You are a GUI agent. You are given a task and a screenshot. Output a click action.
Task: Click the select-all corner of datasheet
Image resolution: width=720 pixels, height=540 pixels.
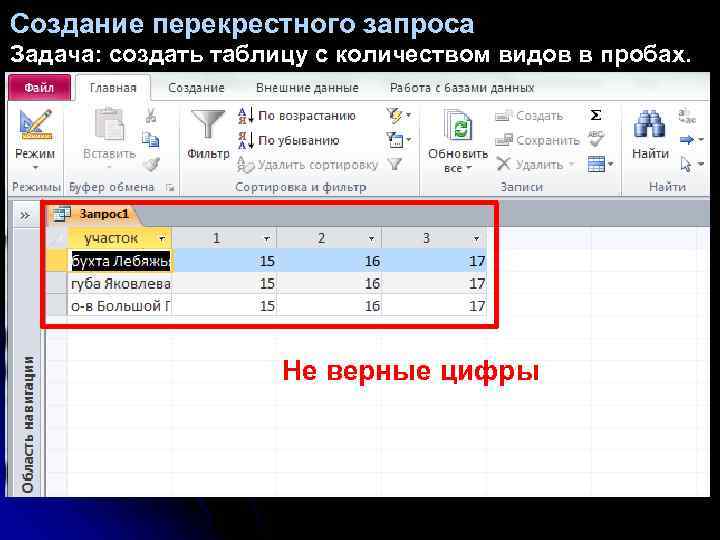point(57,238)
